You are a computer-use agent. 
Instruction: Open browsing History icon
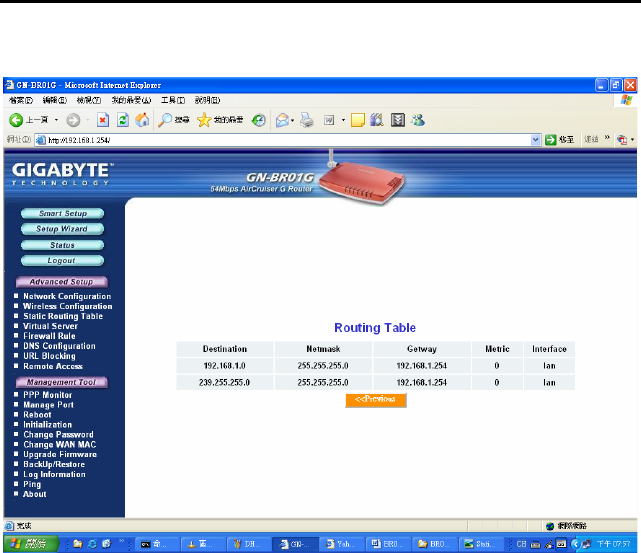pos(258,120)
